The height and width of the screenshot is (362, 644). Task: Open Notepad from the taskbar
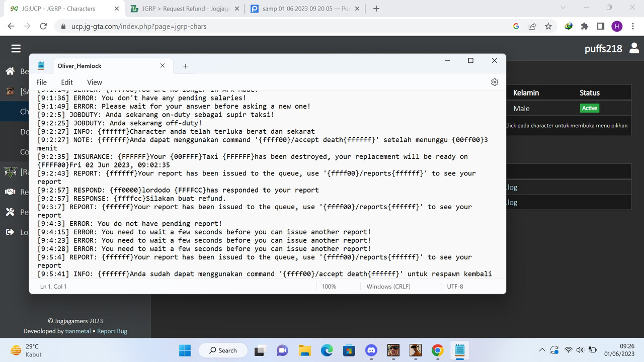point(459,350)
